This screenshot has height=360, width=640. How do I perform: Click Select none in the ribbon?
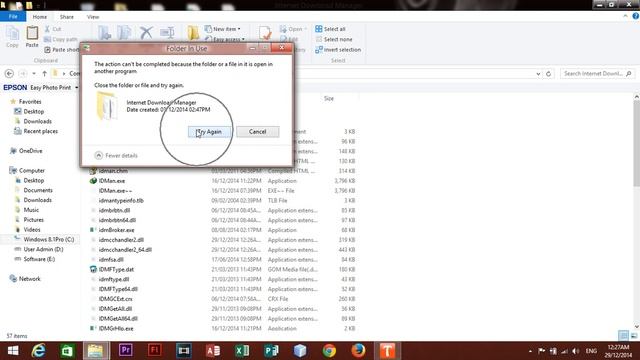334,39
